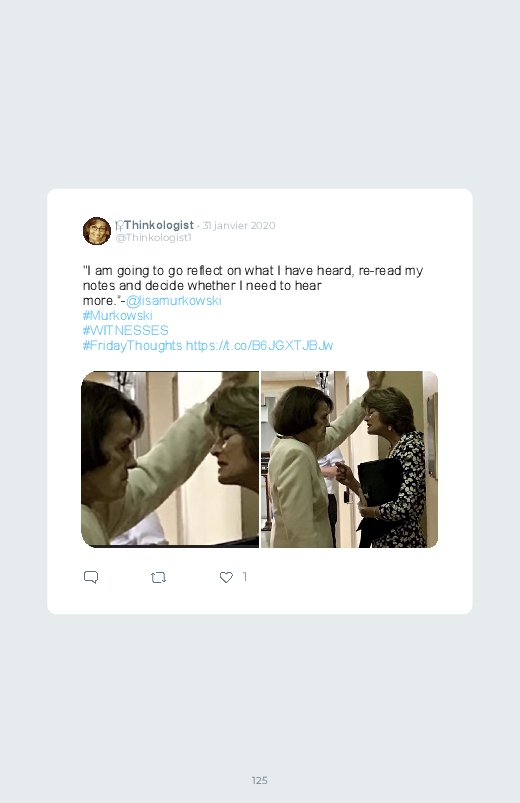Open the @Thinkologist1 handle
Image resolution: width=520 pixels, height=803 pixels.
(154, 238)
